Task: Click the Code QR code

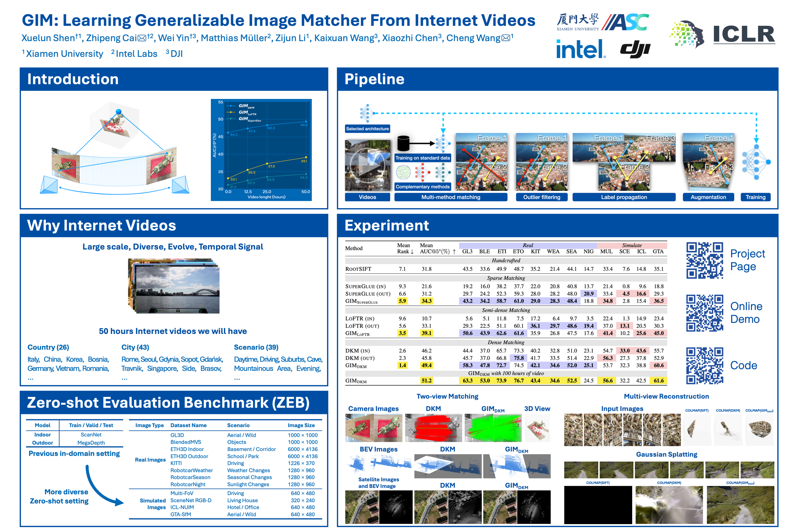Action: click(704, 366)
